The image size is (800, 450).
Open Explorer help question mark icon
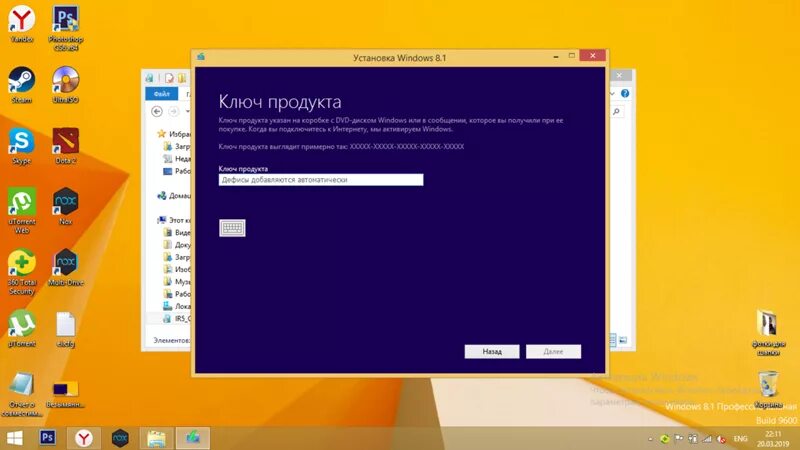pos(625,93)
